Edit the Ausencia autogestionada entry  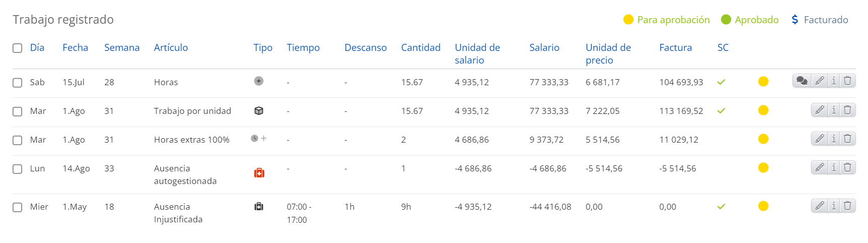click(820, 167)
